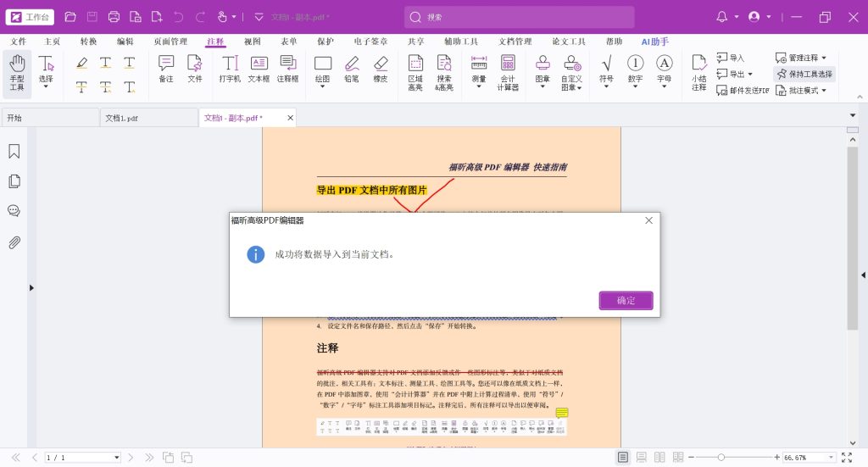
Task: Click the vertical scrollbar thumb
Action: [853, 238]
